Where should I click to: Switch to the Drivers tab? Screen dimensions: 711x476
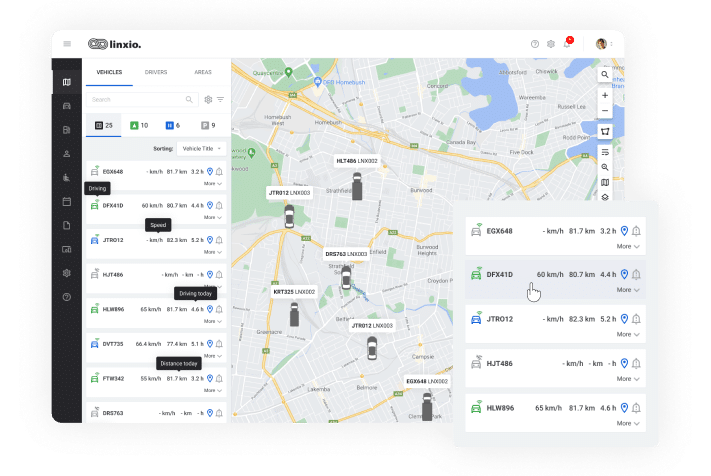click(x=156, y=73)
